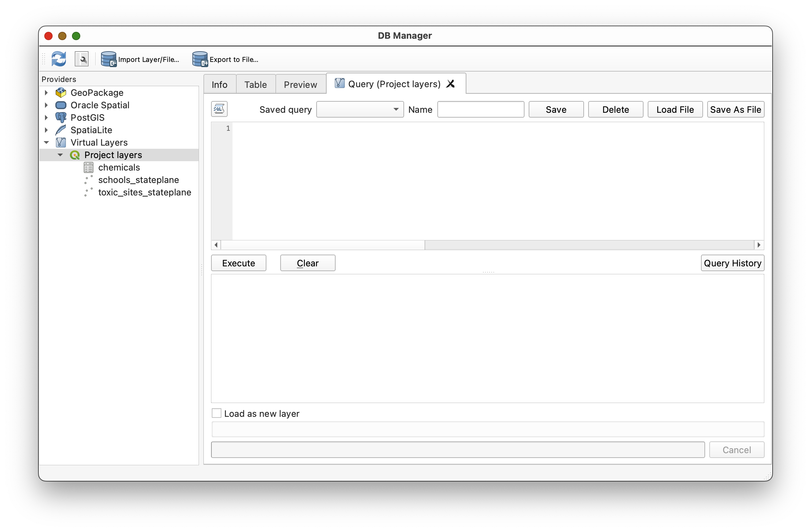Expand the GeoPackage provider node

(x=46, y=93)
